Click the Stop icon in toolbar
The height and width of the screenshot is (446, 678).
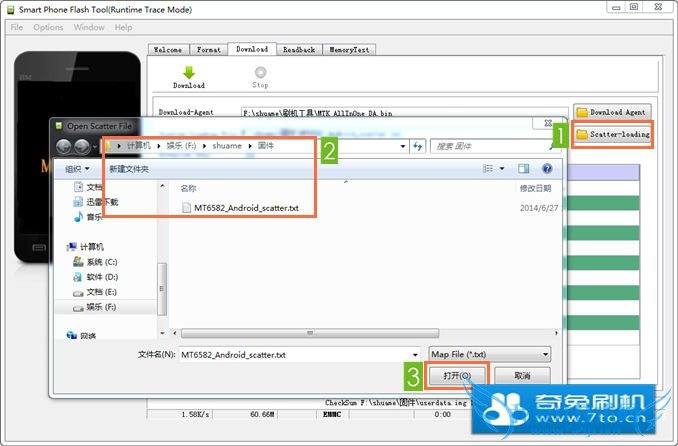tap(260, 72)
